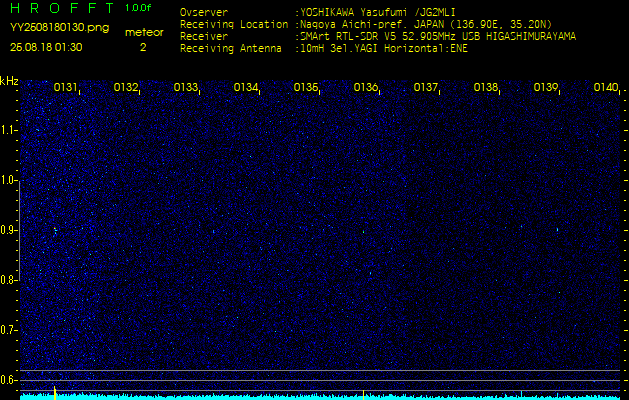Click the 0.8 frequency axis label
Viewport: 629px width, 400px height.
(x=7, y=280)
